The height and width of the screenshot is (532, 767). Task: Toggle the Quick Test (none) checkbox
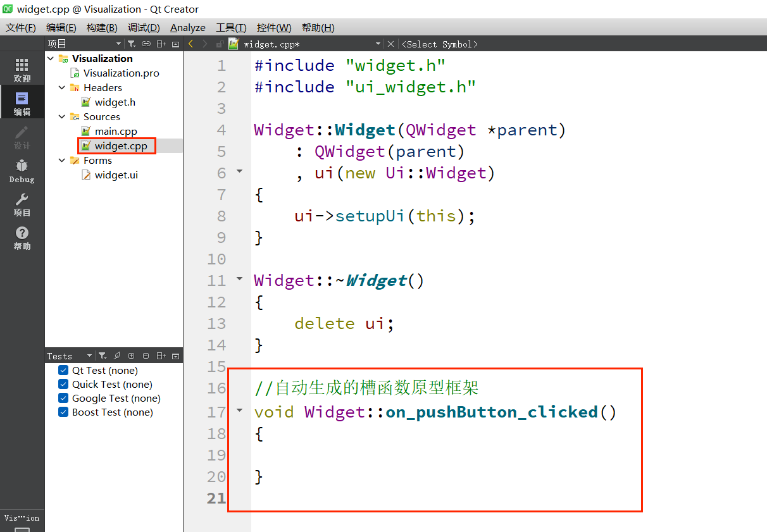[63, 384]
